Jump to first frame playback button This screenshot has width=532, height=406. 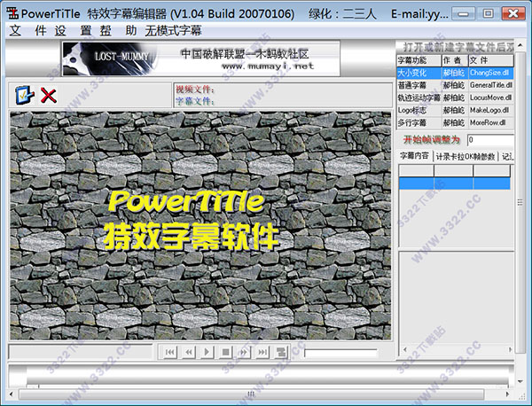coord(169,353)
